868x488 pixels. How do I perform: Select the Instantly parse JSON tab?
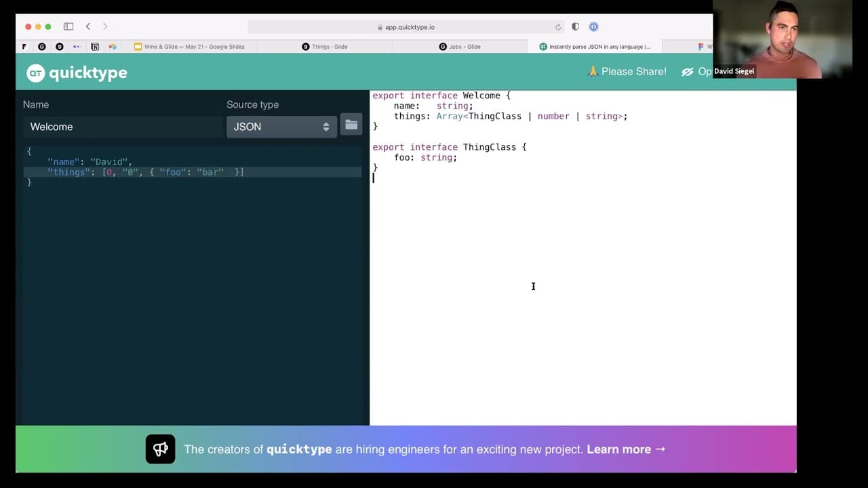595,47
